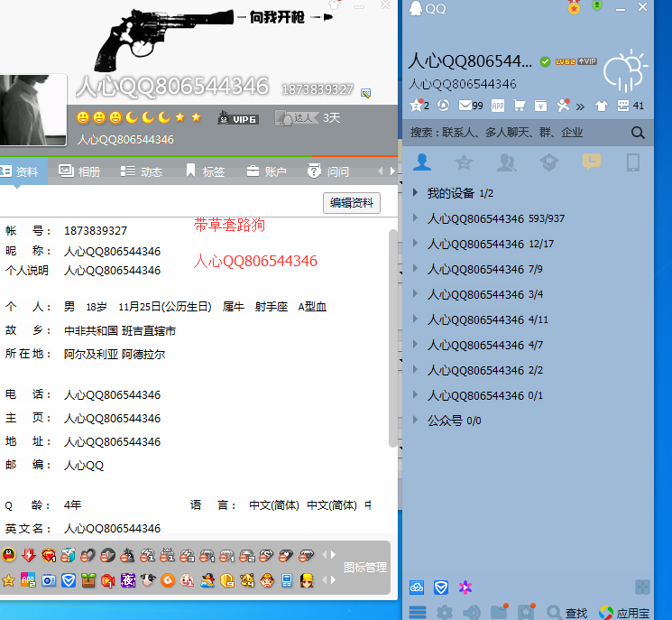
Task: Expand more shortcuts with the double-chevron
Action: coord(580,106)
